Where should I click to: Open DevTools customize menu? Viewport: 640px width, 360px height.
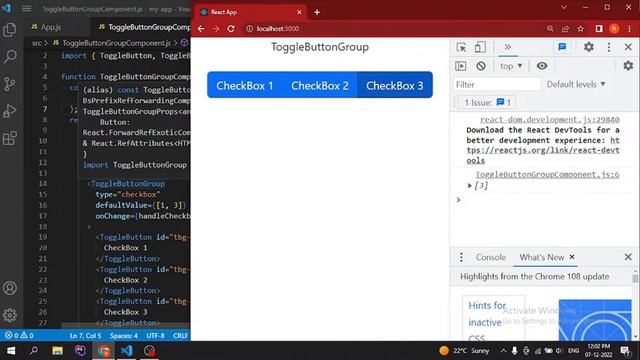point(609,47)
